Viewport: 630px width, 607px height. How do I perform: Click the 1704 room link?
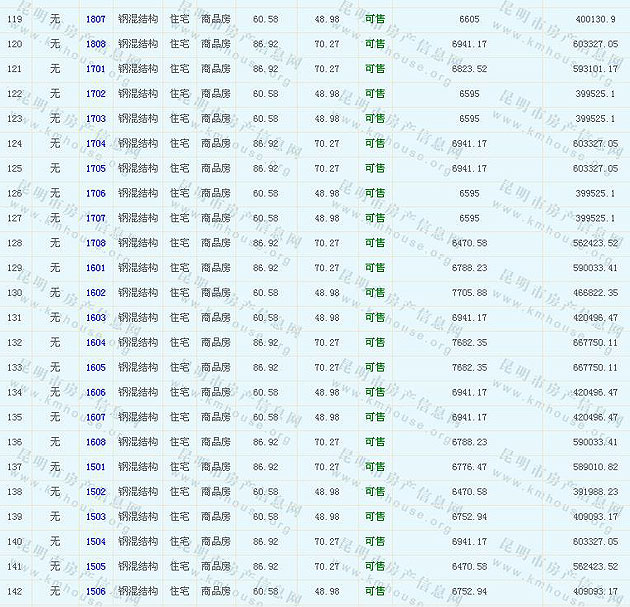coord(96,144)
